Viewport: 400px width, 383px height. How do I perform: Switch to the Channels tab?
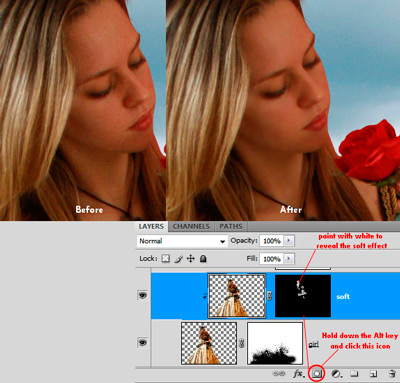tap(191, 226)
